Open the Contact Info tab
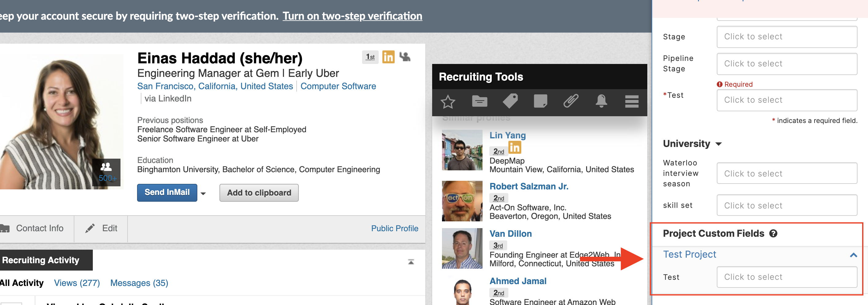Screen dimensions: 868x305 coord(37,228)
